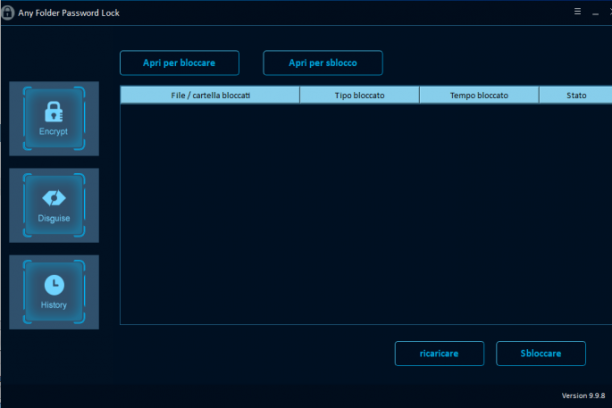The height and width of the screenshot is (408, 612).
Task: Click the ricaricare button
Action: [x=439, y=353]
